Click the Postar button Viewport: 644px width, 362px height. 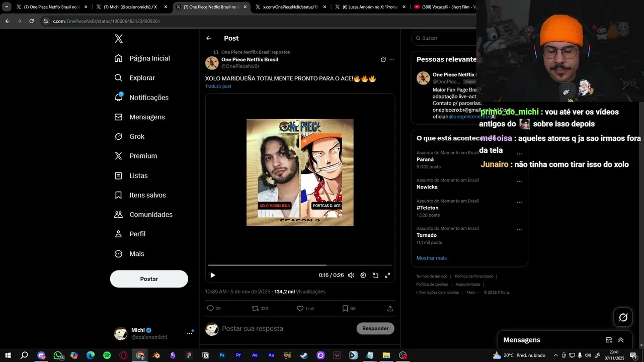click(149, 279)
